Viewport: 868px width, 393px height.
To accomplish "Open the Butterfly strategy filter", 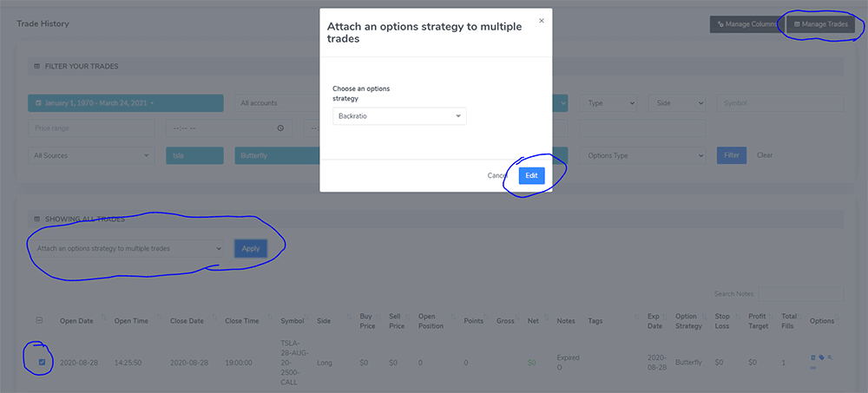I will [277, 155].
